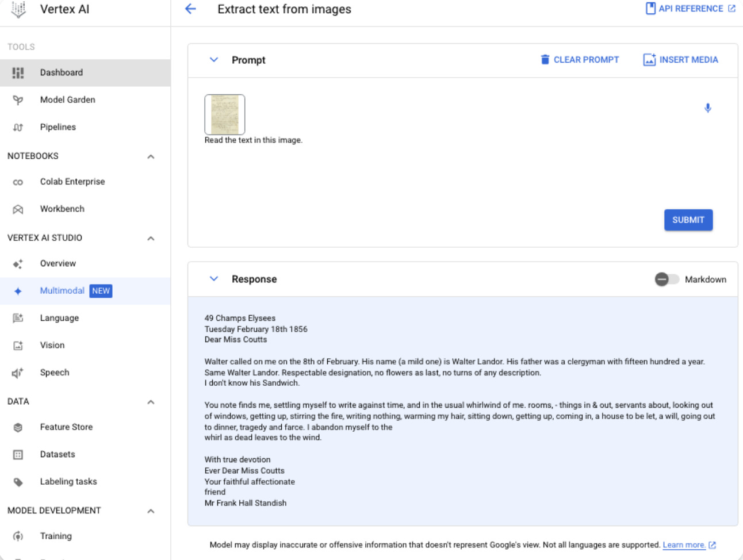The width and height of the screenshot is (743, 560).
Task: Click the prompt text 'Read the text in this image.'
Action: point(254,140)
